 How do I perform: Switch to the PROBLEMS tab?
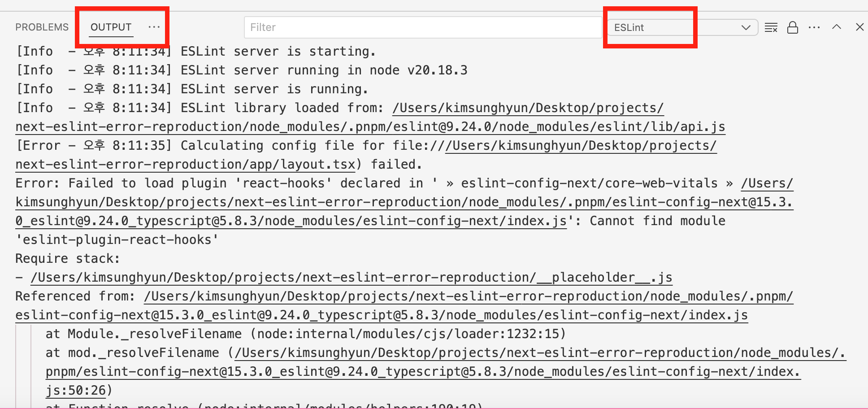[x=42, y=27]
